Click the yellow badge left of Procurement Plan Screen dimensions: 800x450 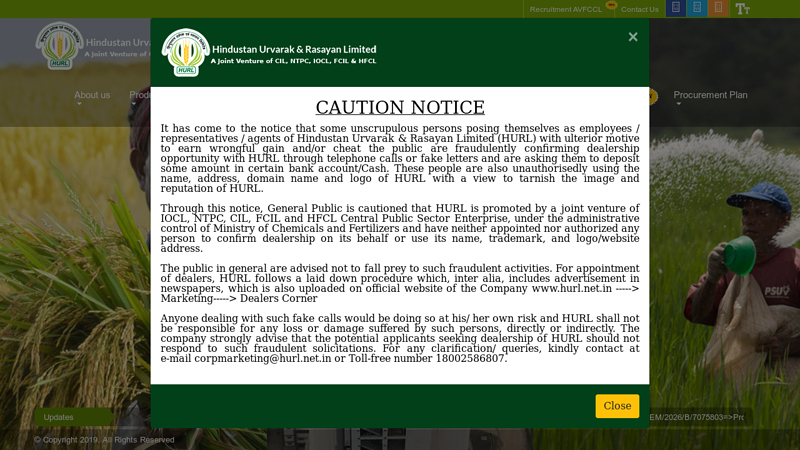coord(653,97)
